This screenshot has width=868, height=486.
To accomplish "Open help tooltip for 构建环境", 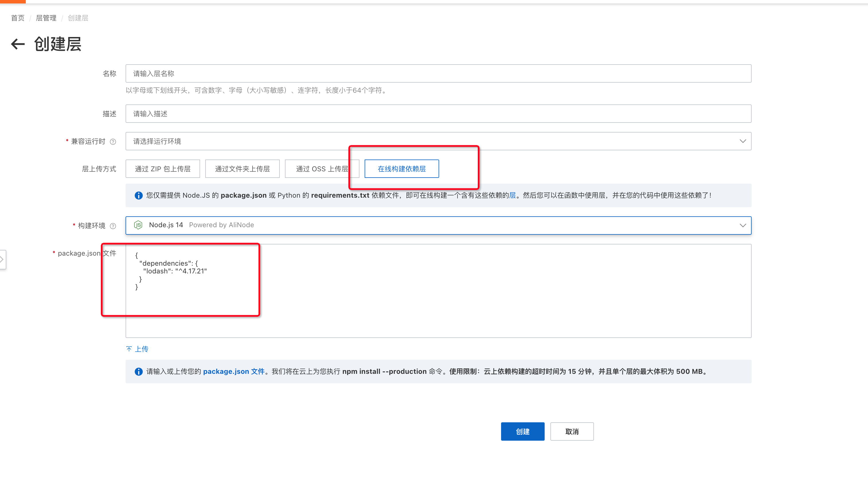I will tap(113, 226).
